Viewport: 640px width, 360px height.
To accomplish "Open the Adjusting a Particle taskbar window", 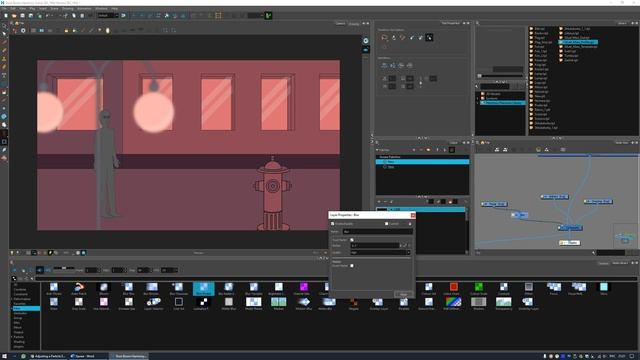I will pos(49,356).
